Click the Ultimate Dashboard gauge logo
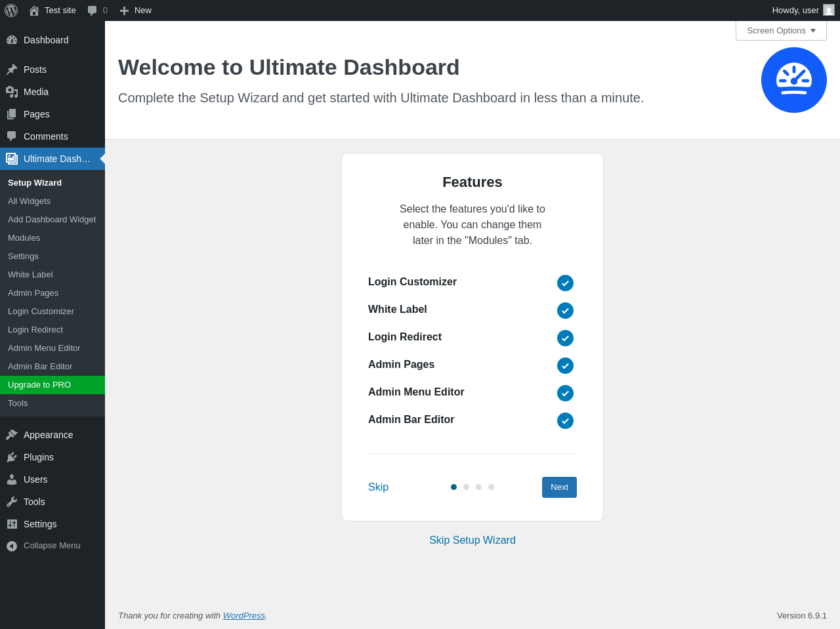Viewport: 840px width, 629px height. [x=793, y=80]
